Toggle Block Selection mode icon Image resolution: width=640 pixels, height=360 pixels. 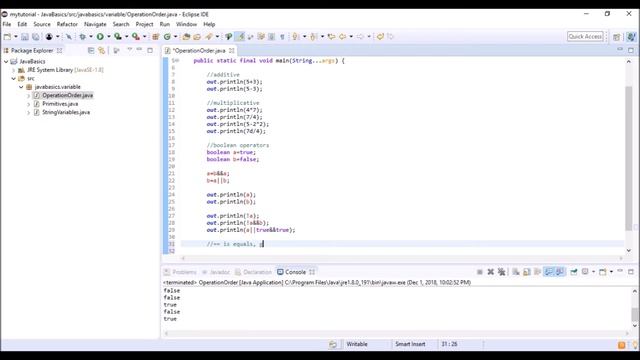pyautogui.click(x=271, y=37)
